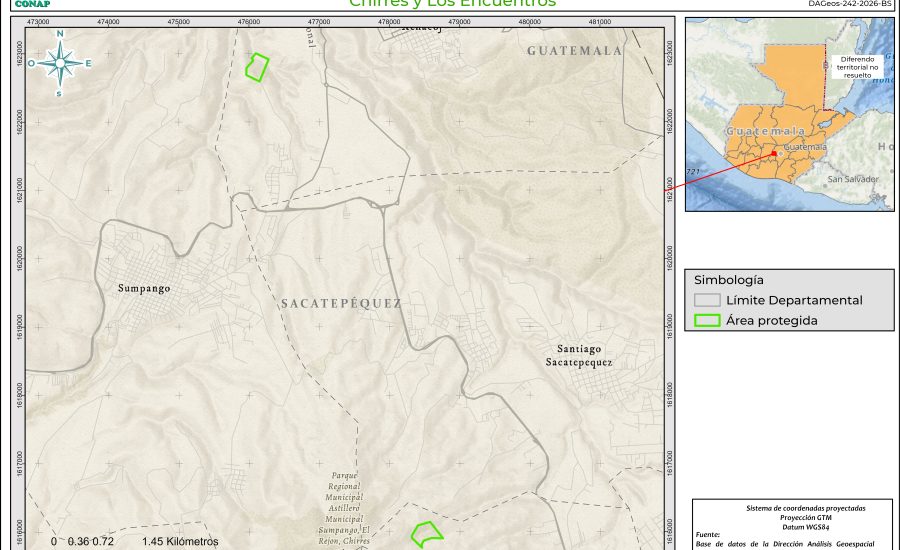
Task: Click the Área protegida green legend symbol
Action: 707,321
